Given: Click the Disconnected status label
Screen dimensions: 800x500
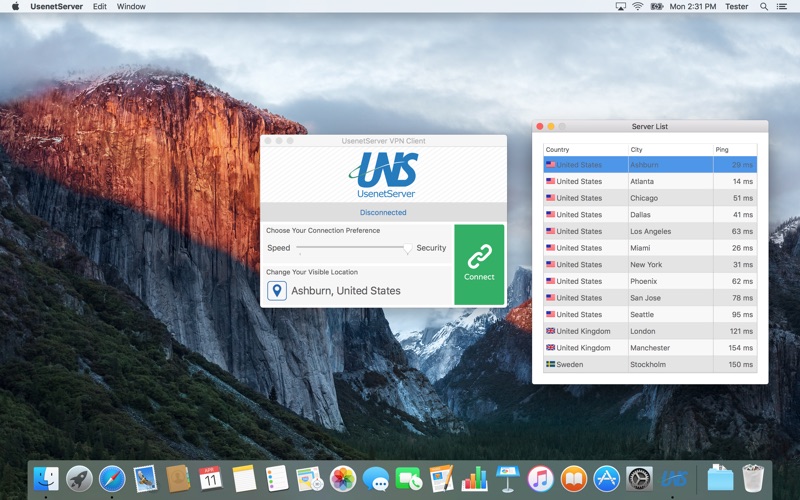Looking at the screenshot, I should 383,212.
